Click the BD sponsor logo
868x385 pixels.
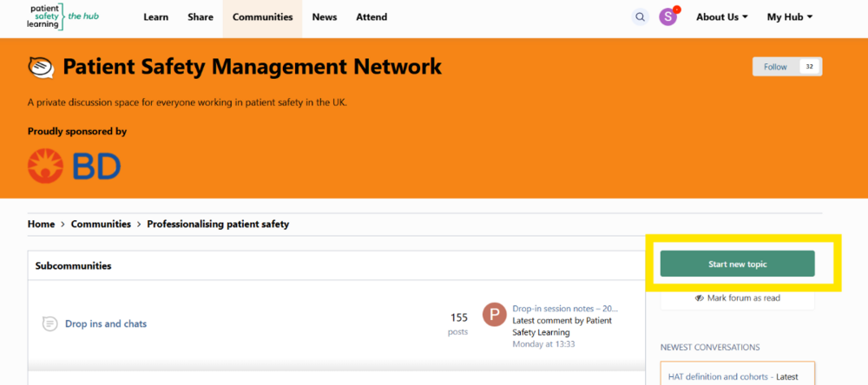coord(74,166)
